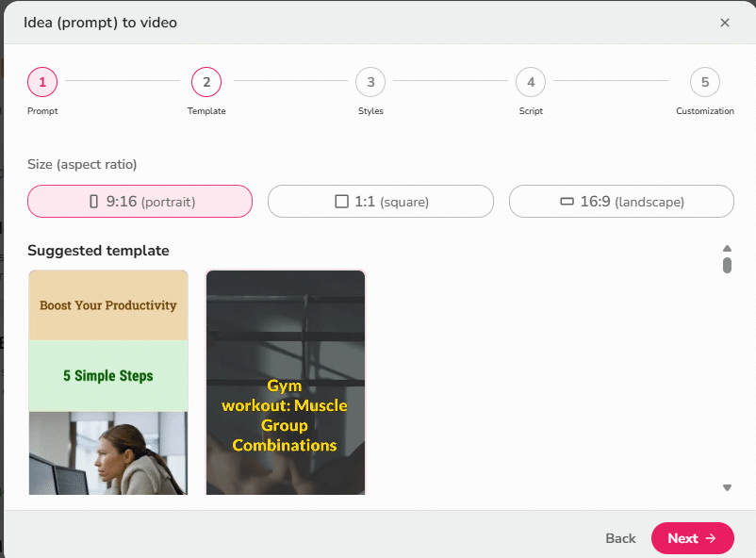Viewport: 756px width, 558px height.
Task: Select the Gym workout Muscle Group template
Action: [285, 382]
